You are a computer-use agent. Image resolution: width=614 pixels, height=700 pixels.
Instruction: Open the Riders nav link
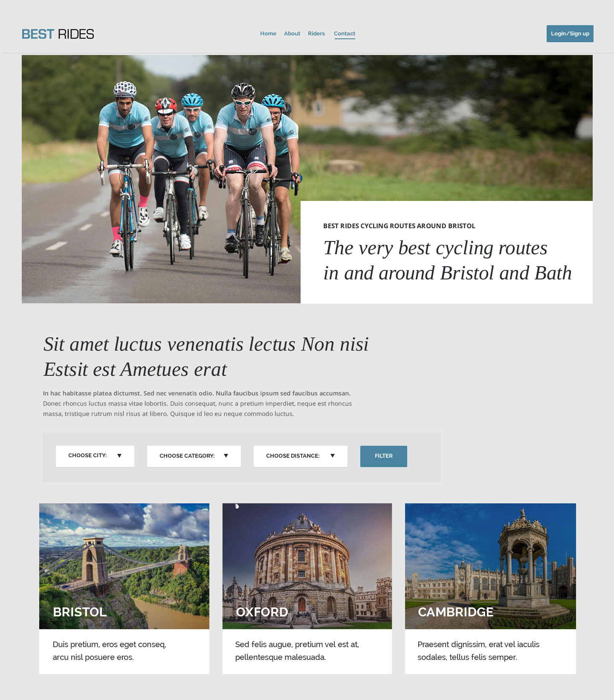(316, 34)
